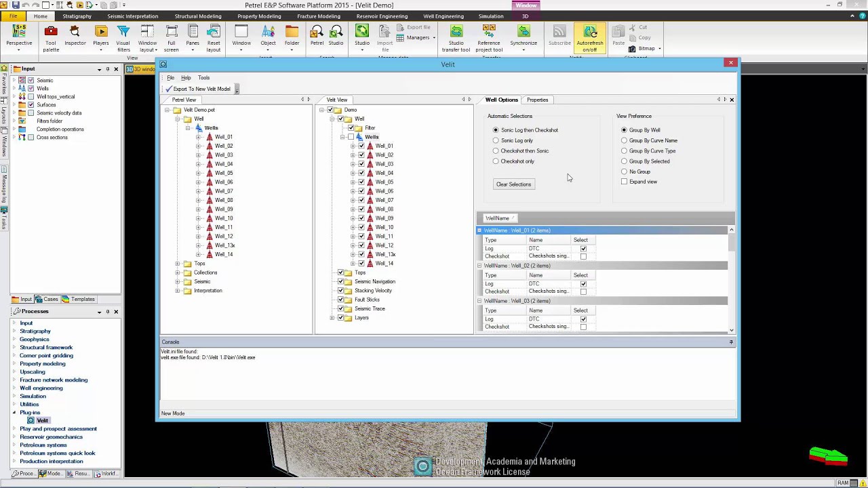Viewport: 868px width, 488px height.
Task: Open the Seismic Interpretation ribbon tab
Action: [x=134, y=16]
